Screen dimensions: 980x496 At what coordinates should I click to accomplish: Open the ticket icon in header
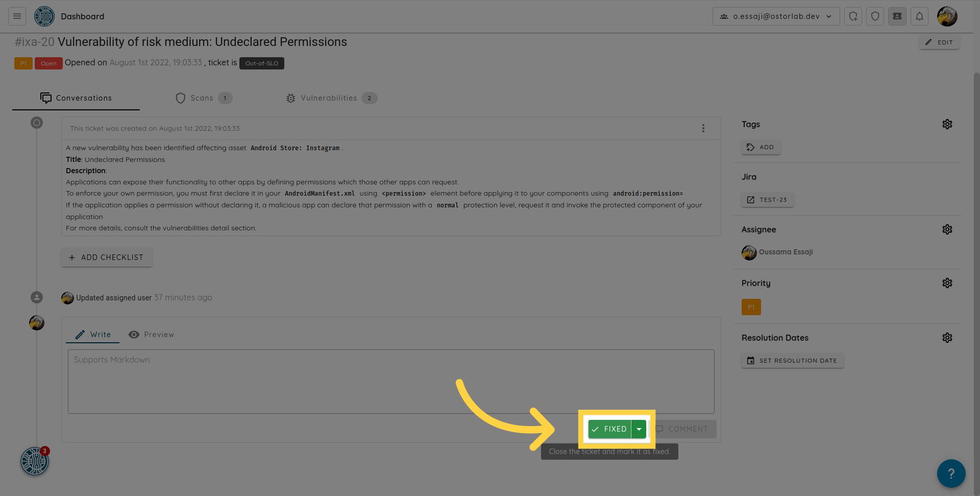(897, 16)
